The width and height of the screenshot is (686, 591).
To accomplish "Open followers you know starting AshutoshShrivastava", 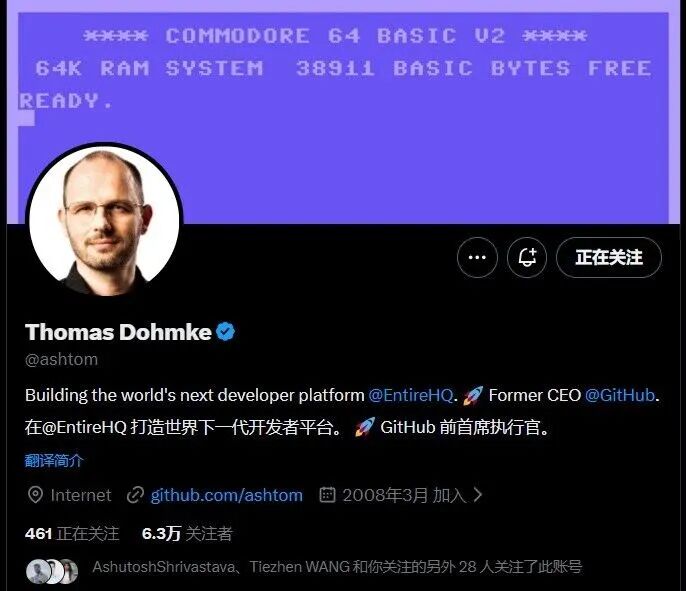I will pos(337,567).
